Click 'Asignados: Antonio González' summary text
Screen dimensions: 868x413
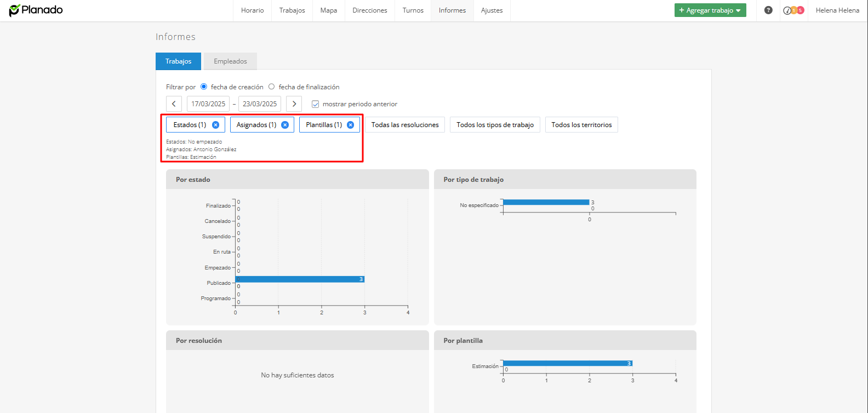(x=201, y=150)
